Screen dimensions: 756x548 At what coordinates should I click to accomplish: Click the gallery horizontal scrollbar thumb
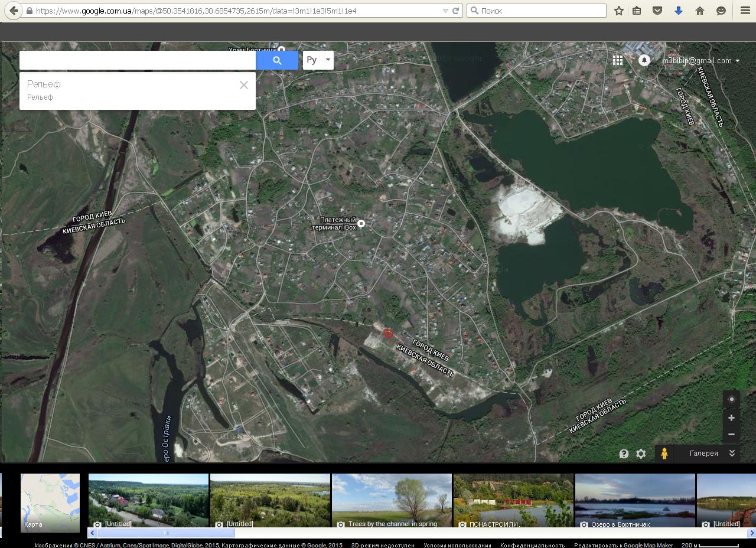166,533
